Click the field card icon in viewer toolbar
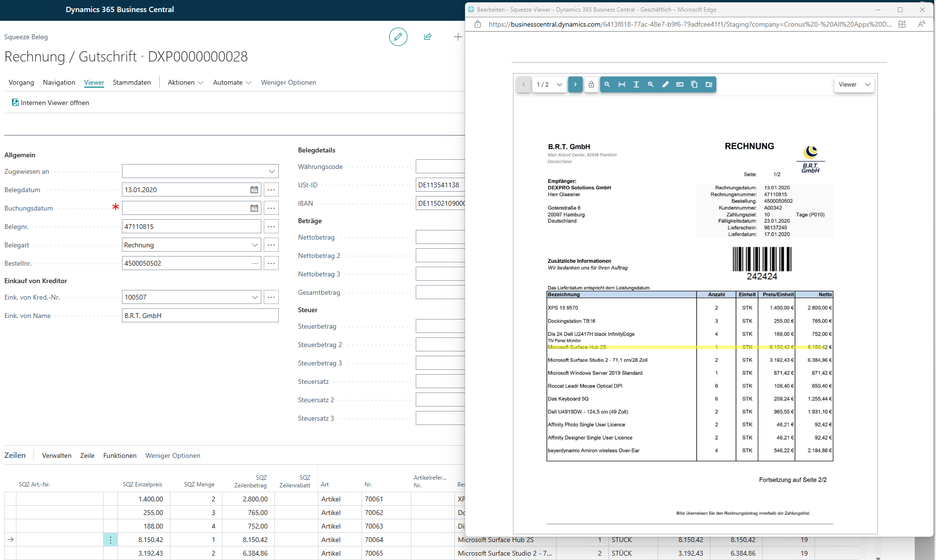Viewport: 936px width, 560px height. (x=680, y=84)
